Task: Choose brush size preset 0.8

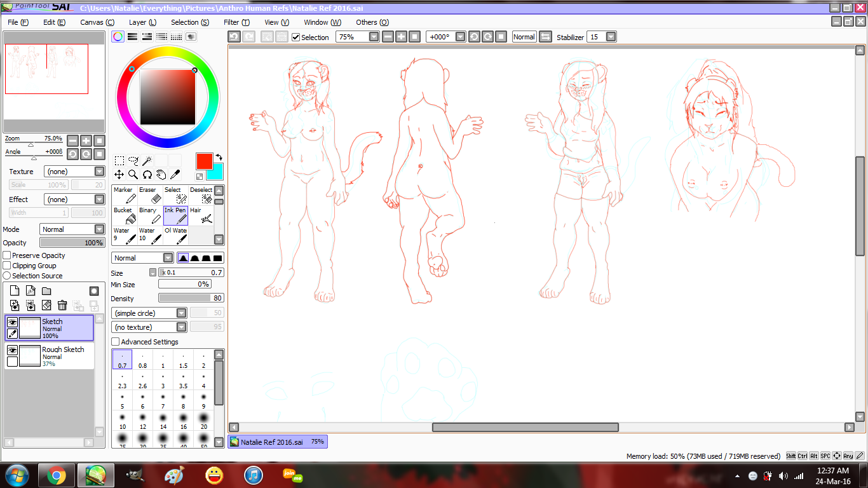Action: point(142,360)
